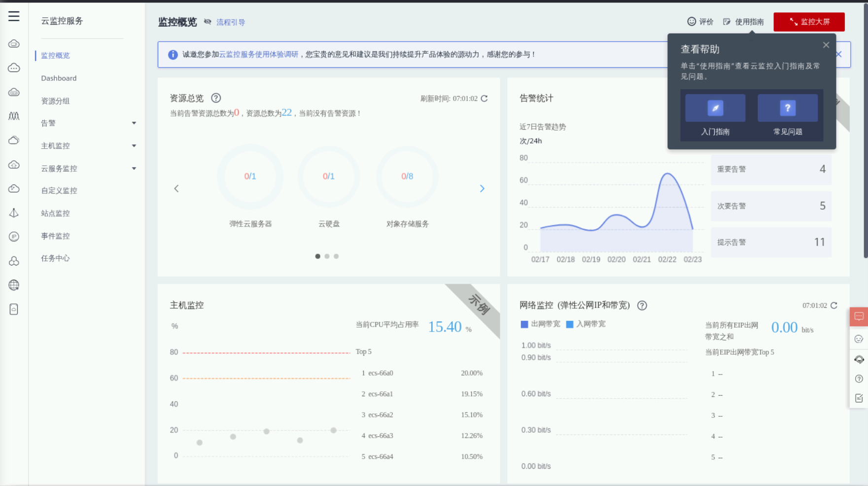Click the 次要告警 count card
The width and height of the screenshot is (868, 486).
pyautogui.click(x=771, y=206)
